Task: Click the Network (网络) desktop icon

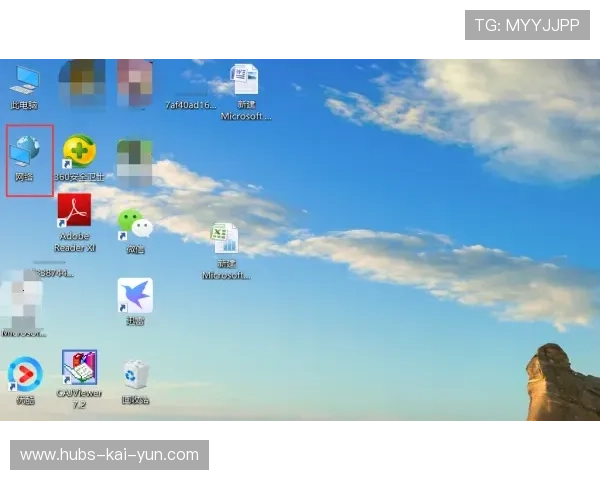Action: [x=24, y=153]
